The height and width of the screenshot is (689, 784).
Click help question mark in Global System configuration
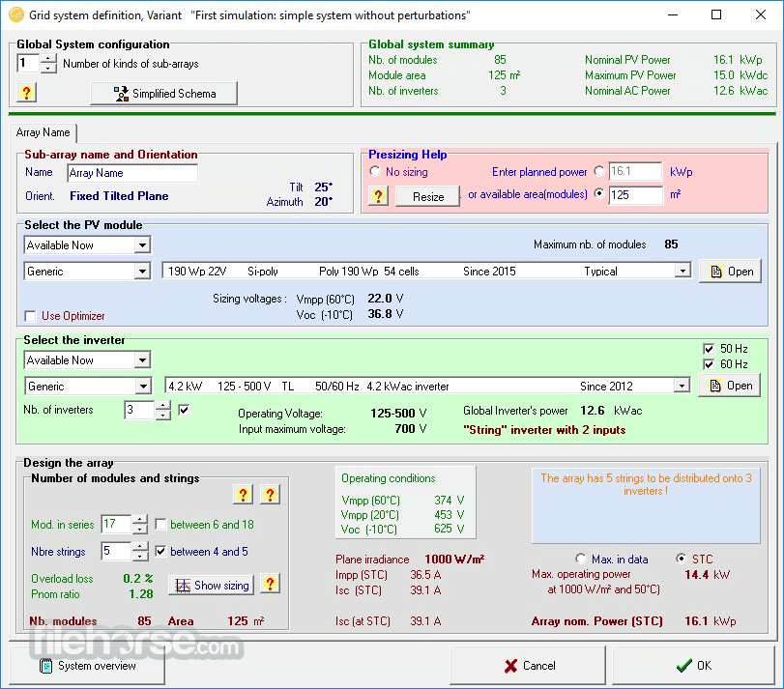pyautogui.click(x=26, y=93)
